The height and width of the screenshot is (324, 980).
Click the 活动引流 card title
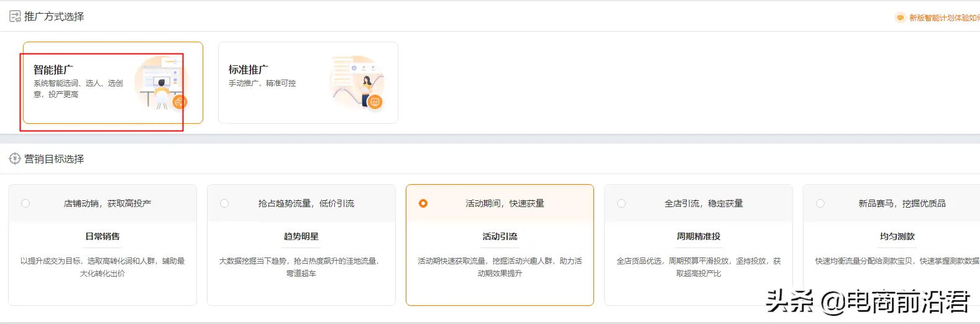pos(500,236)
